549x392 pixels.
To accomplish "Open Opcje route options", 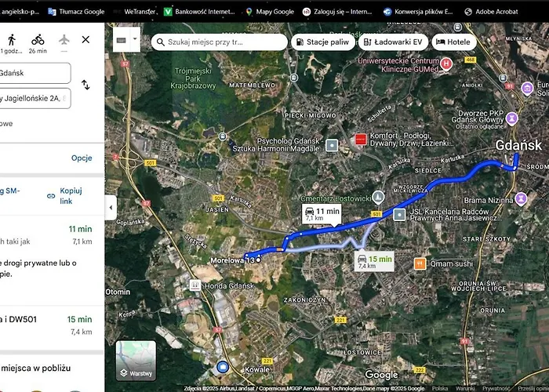I will click(x=82, y=158).
